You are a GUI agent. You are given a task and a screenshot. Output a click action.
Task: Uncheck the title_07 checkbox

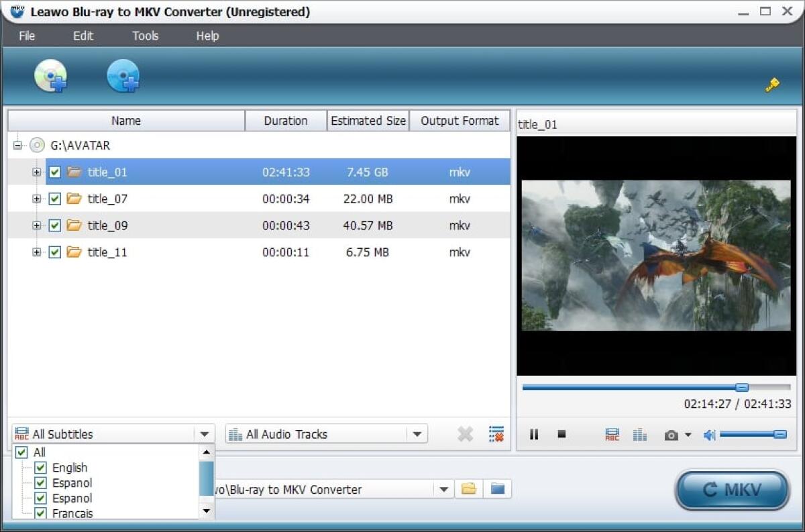click(x=54, y=199)
